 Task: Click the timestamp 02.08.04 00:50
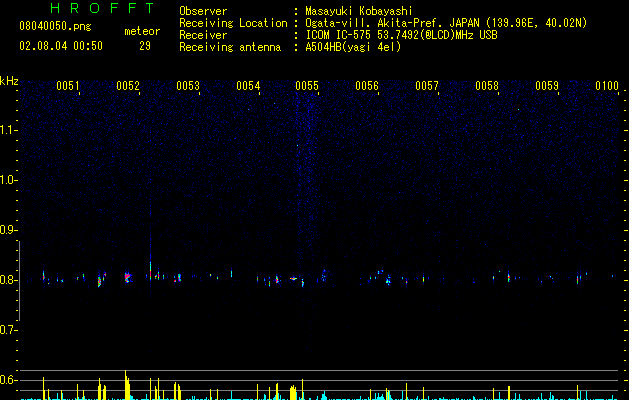(61, 46)
